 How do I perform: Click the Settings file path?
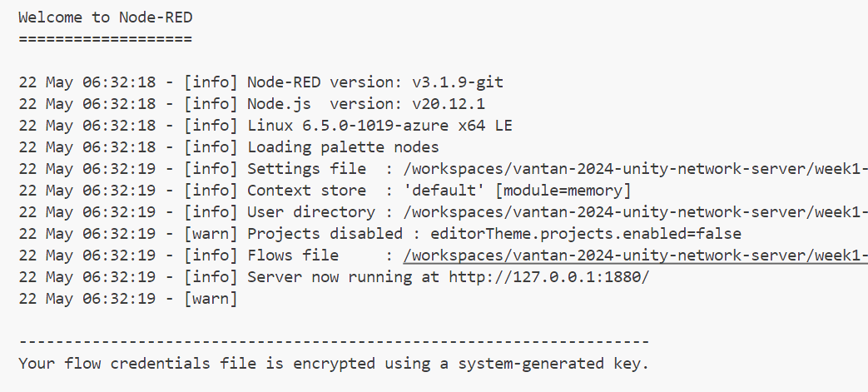pyautogui.click(x=635, y=169)
